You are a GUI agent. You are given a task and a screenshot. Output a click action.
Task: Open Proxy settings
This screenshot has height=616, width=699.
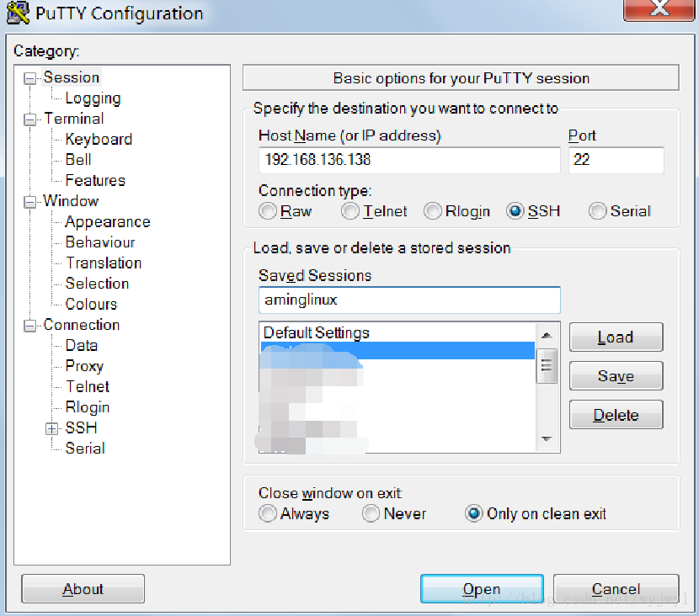(x=84, y=366)
